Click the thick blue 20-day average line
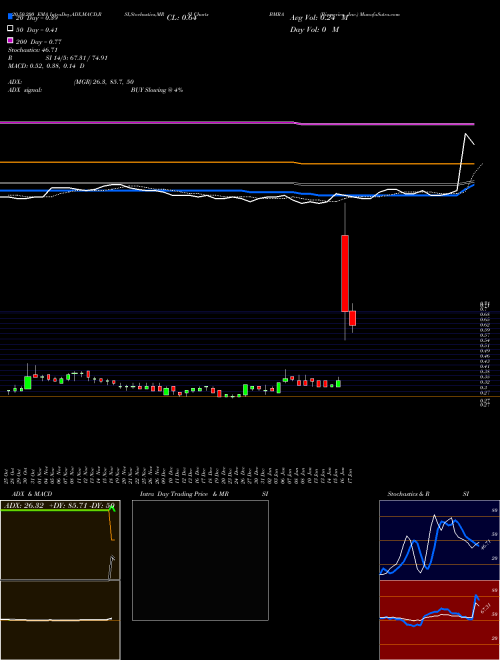 237,192
